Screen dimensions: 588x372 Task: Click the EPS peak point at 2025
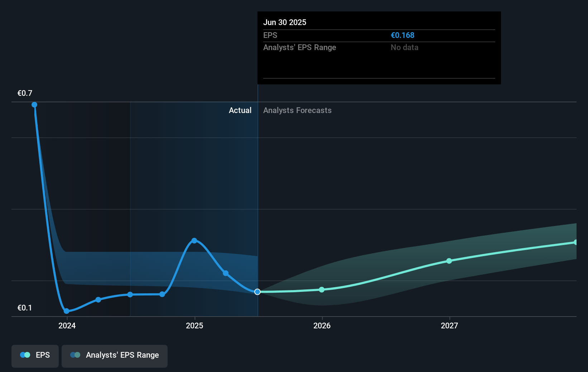194,241
